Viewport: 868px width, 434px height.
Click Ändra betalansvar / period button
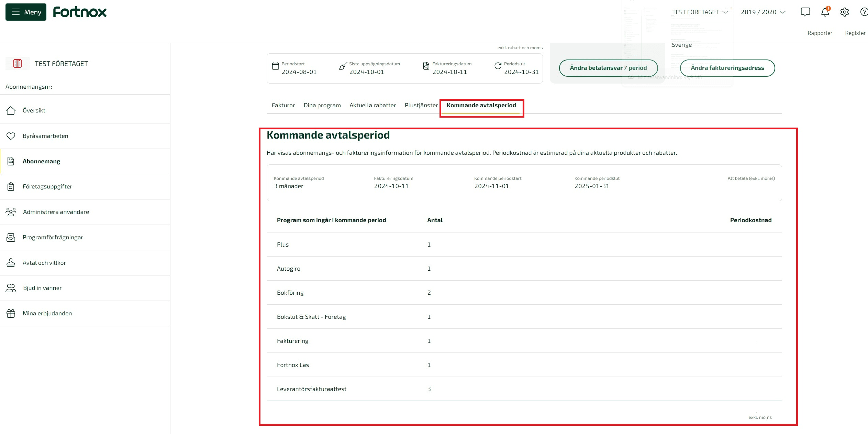point(608,68)
